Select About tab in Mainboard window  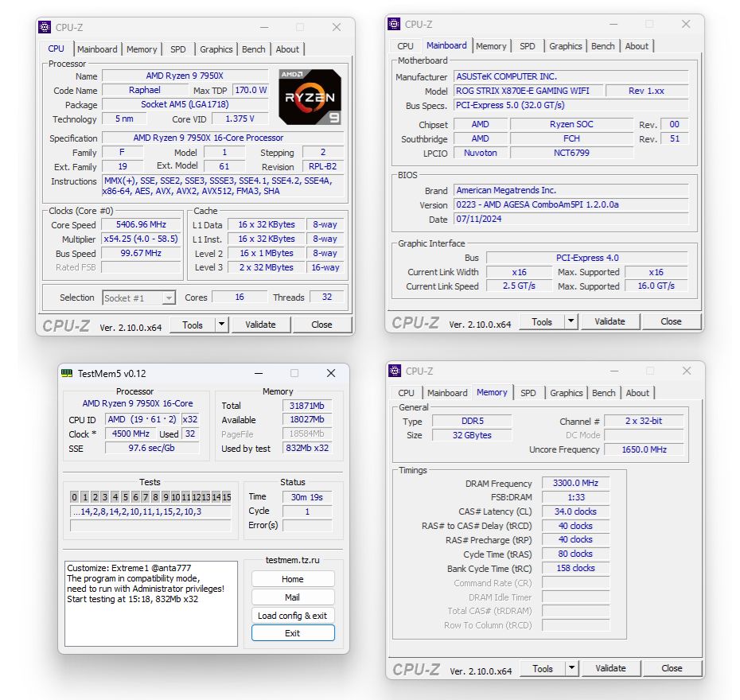[x=637, y=46]
